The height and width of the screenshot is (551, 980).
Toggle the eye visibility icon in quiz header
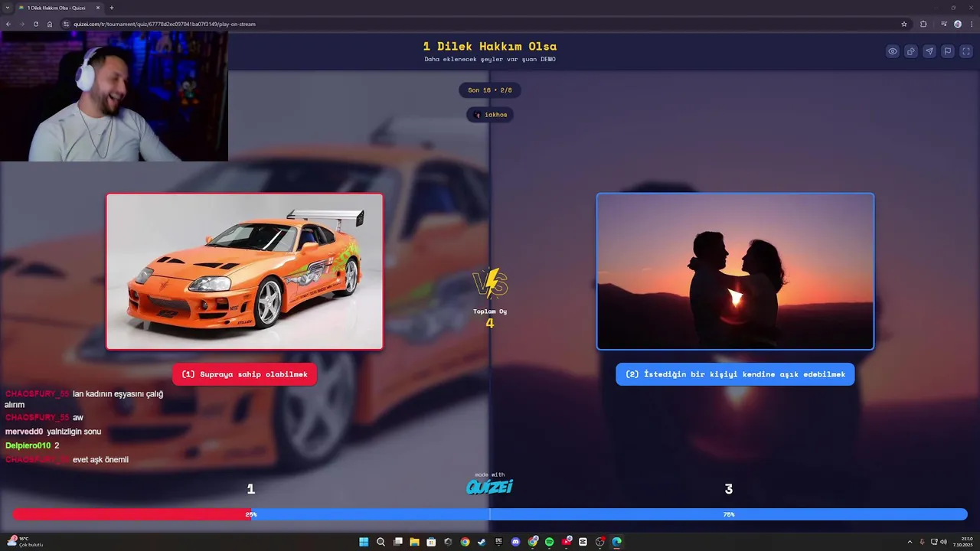click(x=893, y=51)
